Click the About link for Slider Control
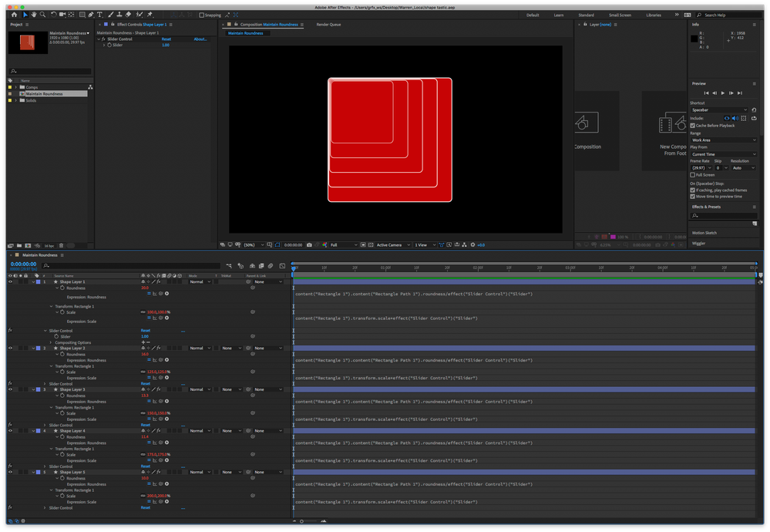The image size is (770, 532). 200,39
